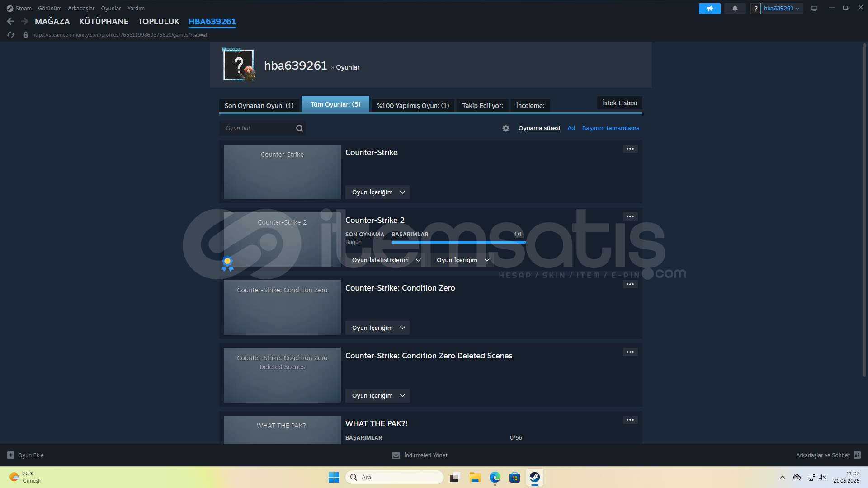Go forward with the right arrow icon

point(25,21)
